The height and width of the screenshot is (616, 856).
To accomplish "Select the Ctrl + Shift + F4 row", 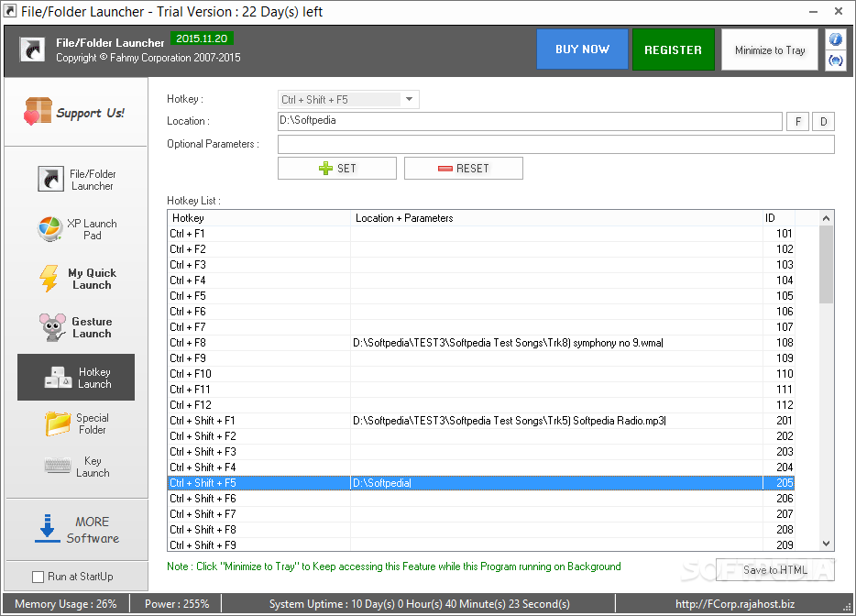I will 480,467.
